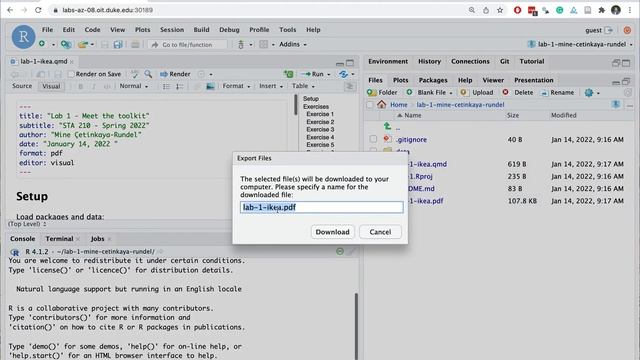
Task: Click the open file folder icon
Action: [x=83, y=44]
